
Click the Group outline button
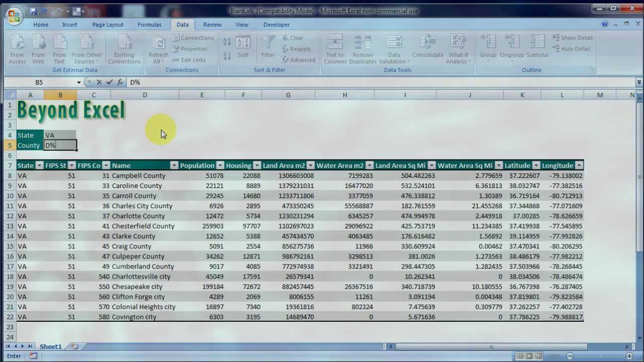(x=488, y=48)
